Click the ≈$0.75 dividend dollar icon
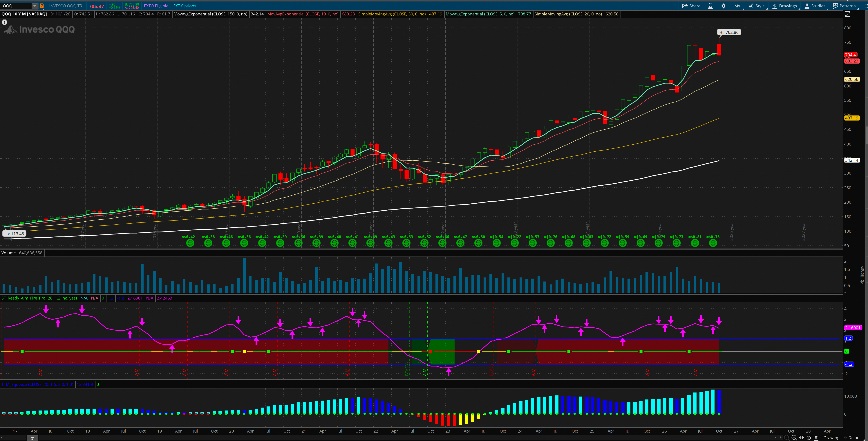This screenshot has height=441, width=868. [713, 243]
